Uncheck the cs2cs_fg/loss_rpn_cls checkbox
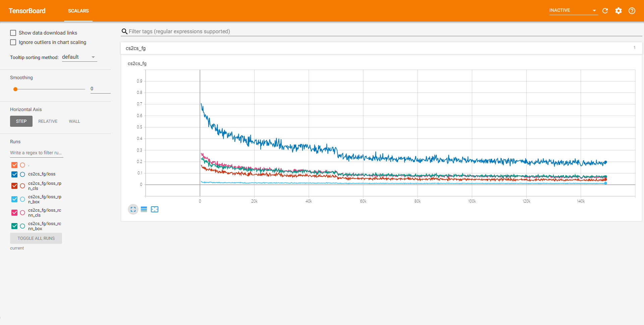 tap(14, 186)
